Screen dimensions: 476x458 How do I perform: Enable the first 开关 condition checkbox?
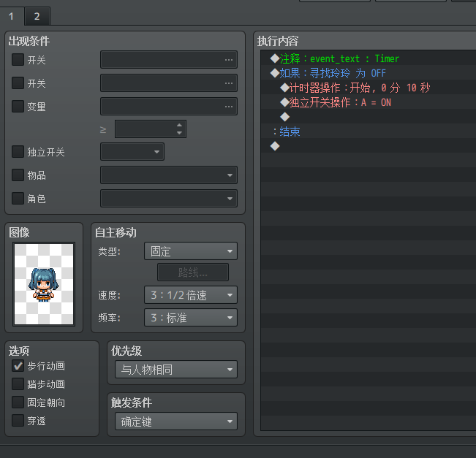tap(18, 60)
